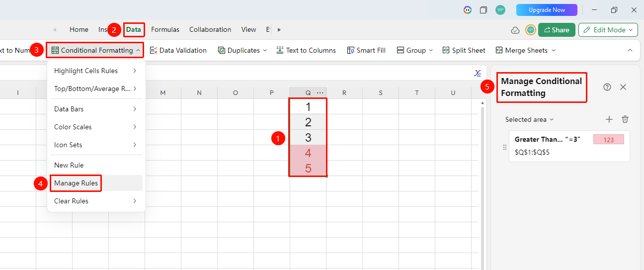Viewport: 644px width, 270px height.
Task: Open the Edit Mode dropdown
Action: 608,30
